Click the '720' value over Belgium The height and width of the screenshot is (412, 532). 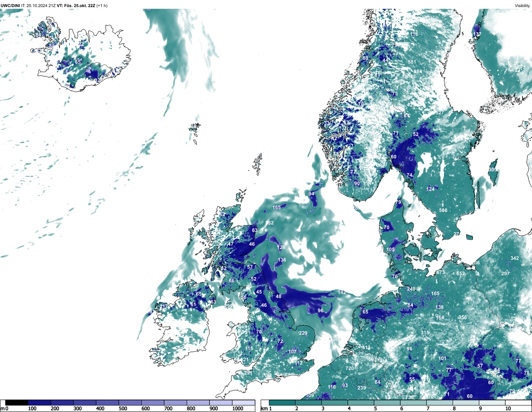pyautogui.click(x=350, y=368)
